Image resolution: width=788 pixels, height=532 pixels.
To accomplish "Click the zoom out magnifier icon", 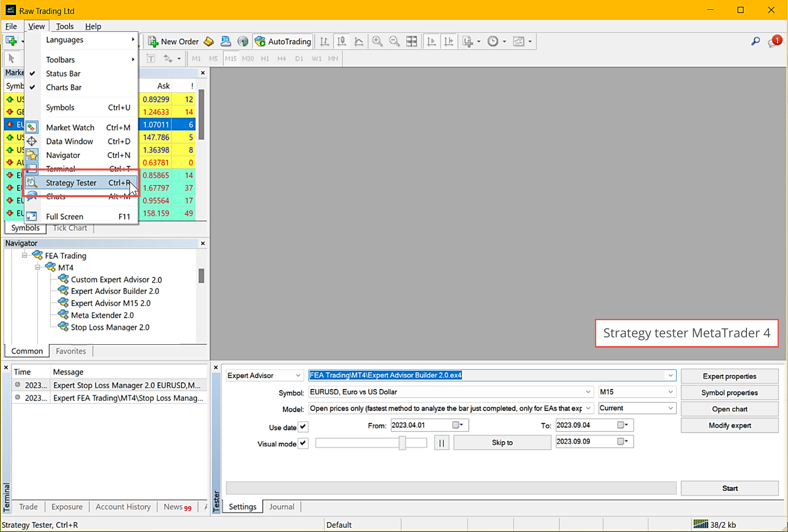I will (x=394, y=41).
